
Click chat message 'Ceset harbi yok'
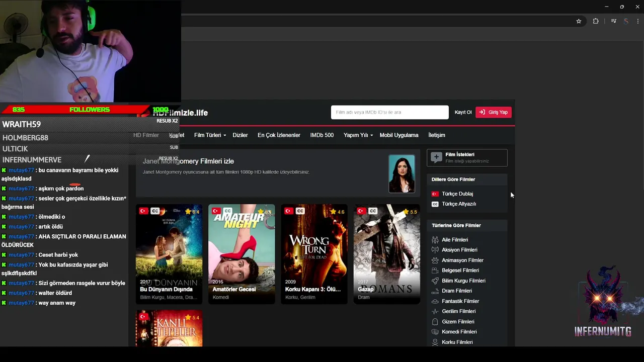coord(58,255)
